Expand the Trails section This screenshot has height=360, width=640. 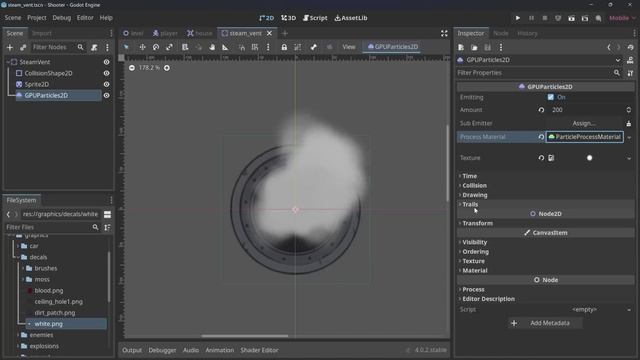pos(470,204)
